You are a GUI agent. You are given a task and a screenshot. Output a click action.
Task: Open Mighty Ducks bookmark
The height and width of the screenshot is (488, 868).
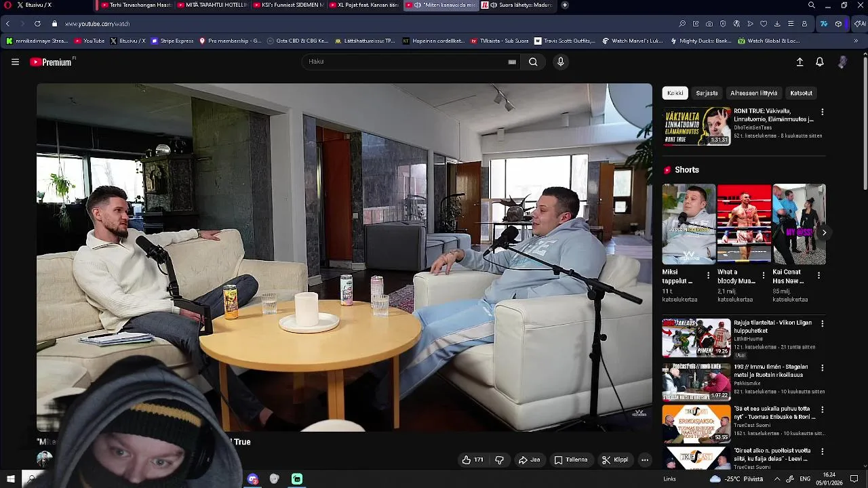[701, 41]
